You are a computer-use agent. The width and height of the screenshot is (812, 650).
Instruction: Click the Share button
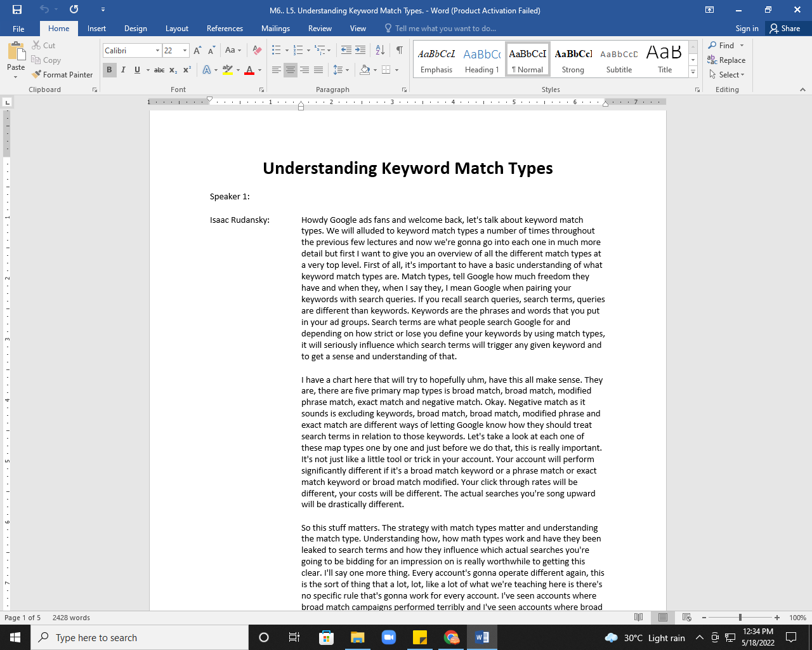pyautogui.click(x=785, y=29)
